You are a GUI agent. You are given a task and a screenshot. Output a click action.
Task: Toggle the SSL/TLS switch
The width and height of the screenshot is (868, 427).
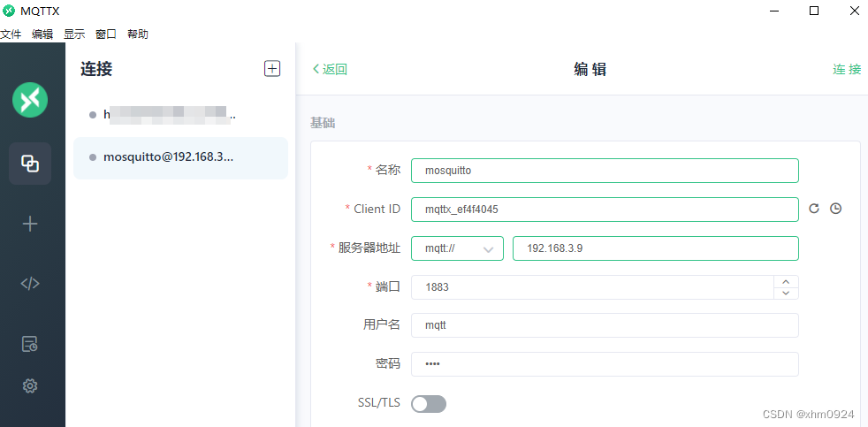pyautogui.click(x=429, y=404)
